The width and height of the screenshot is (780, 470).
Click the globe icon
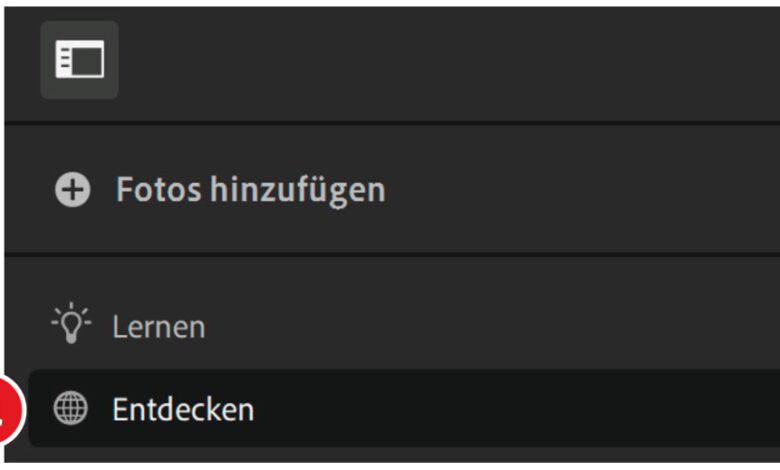pos(70,409)
